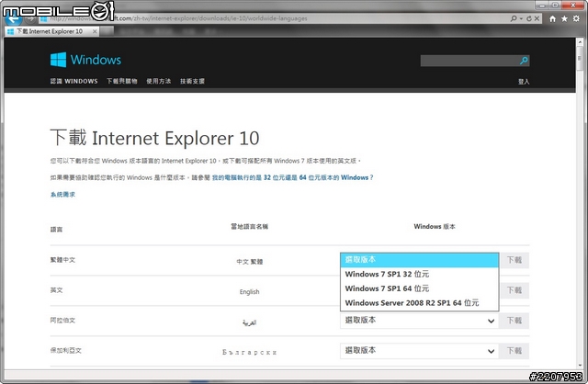The height and width of the screenshot is (384, 588).
Task: Click scrollbar down arrow
Action: click(x=580, y=365)
